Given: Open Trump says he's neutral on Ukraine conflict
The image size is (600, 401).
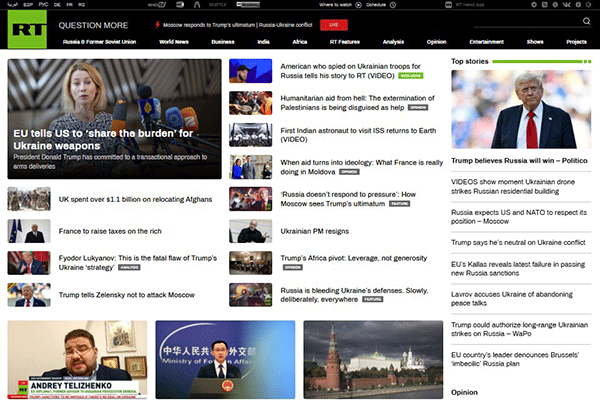Looking at the screenshot, I should 518,242.
